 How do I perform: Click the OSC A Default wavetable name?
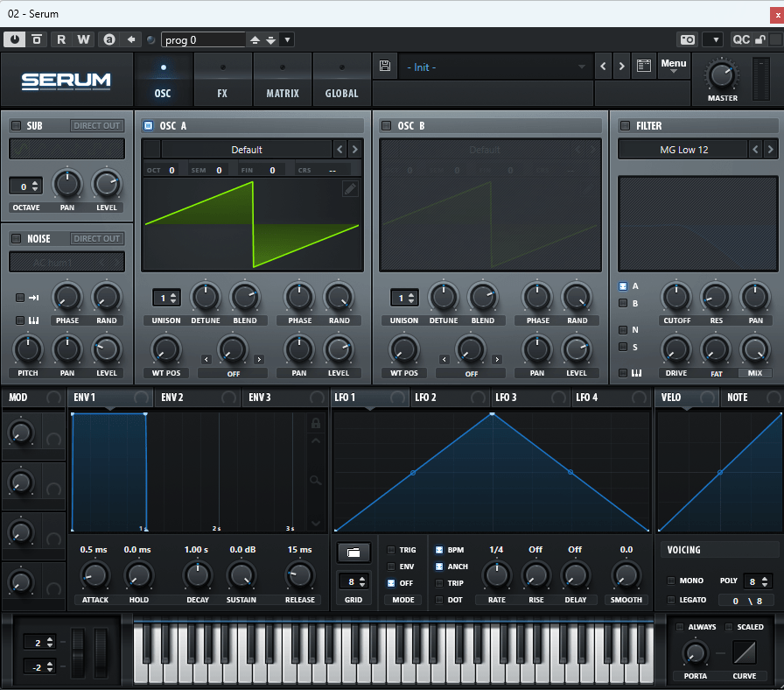point(247,150)
